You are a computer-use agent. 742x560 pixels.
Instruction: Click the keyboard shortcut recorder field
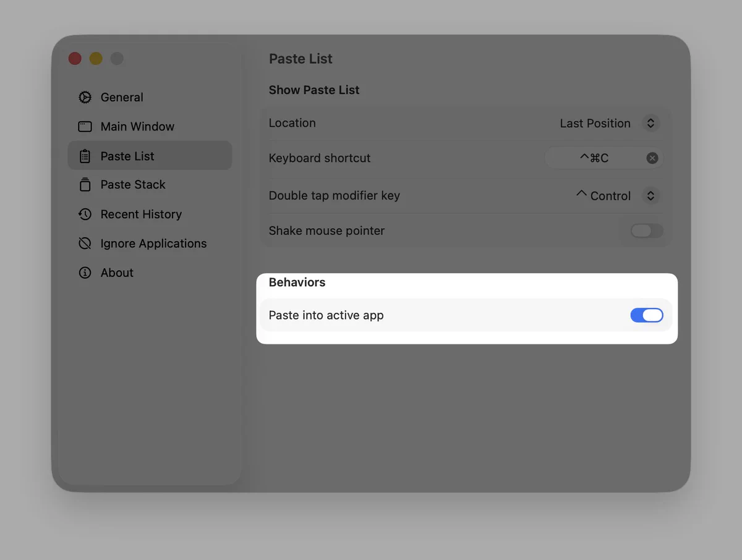click(603, 158)
